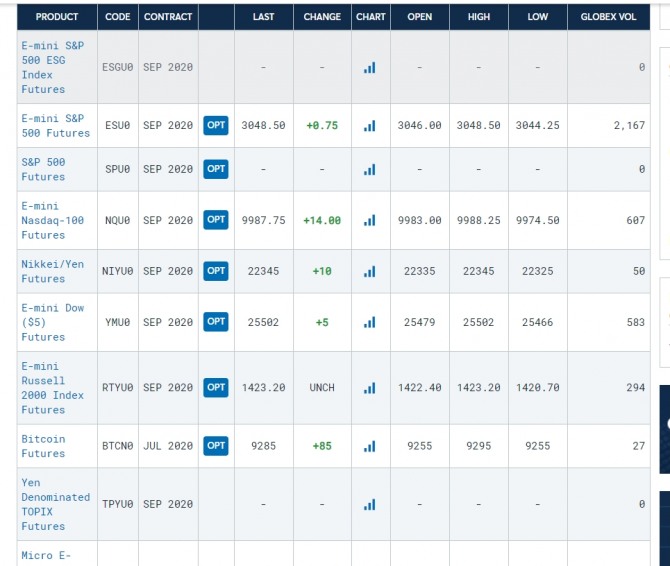Open chart icon in TPYU0 row
This screenshot has width=670, height=566.
coord(370,504)
